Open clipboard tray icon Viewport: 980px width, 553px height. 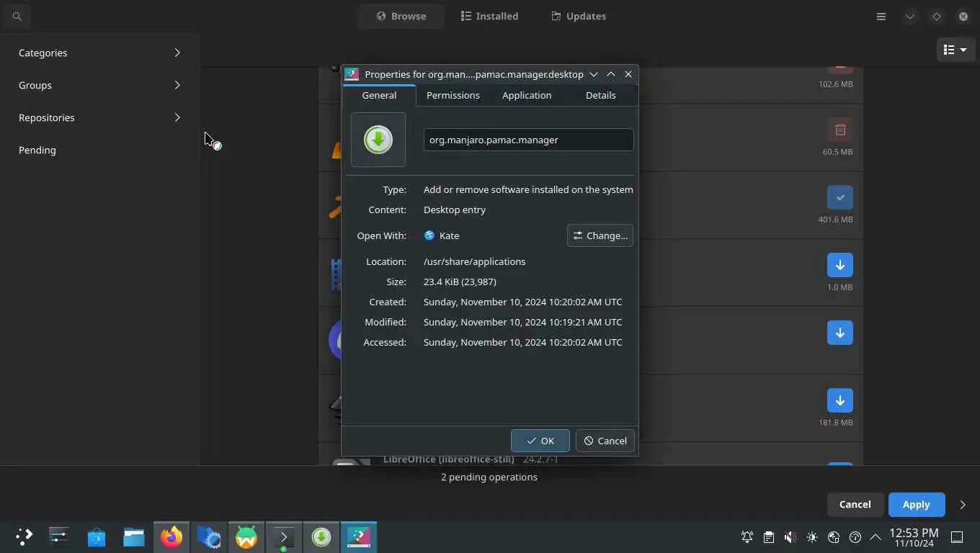click(x=769, y=537)
